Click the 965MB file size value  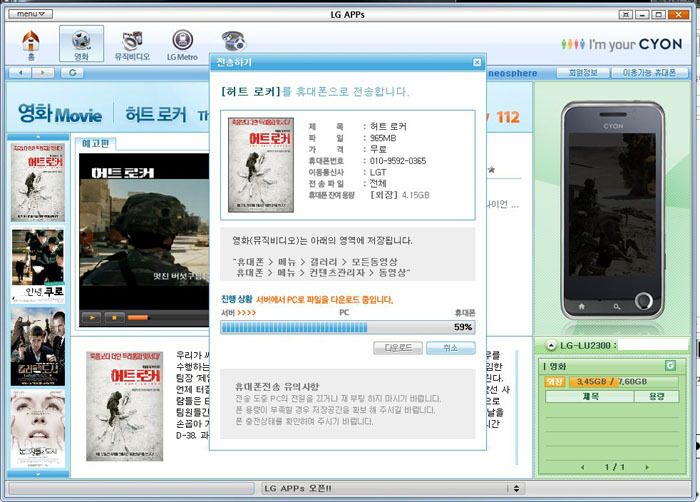pos(383,138)
